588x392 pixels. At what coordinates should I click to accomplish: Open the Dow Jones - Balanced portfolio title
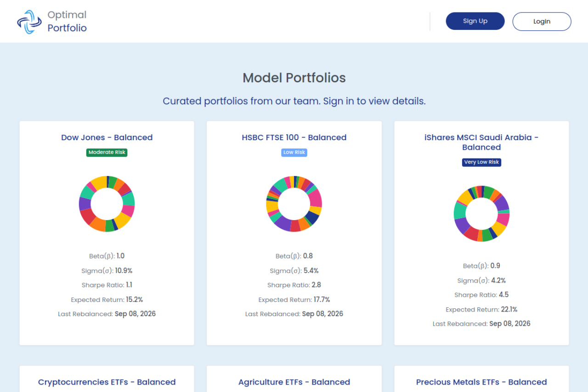pyautogui.click(x=107, y=137)
